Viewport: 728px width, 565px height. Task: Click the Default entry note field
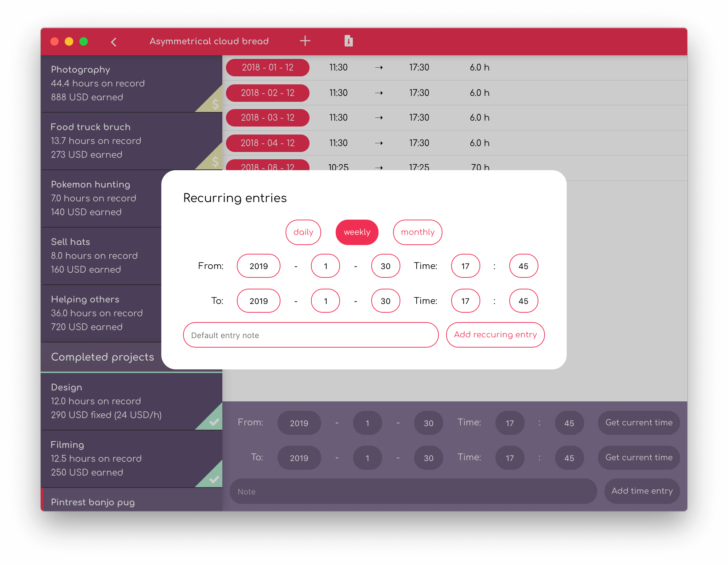tap(311, 335)
